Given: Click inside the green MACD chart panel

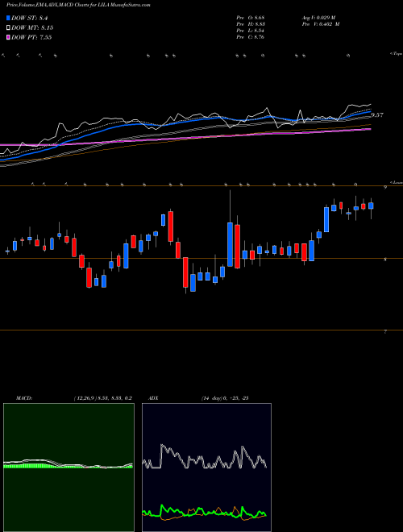Looking at the screenshot, I should (69, 468).
